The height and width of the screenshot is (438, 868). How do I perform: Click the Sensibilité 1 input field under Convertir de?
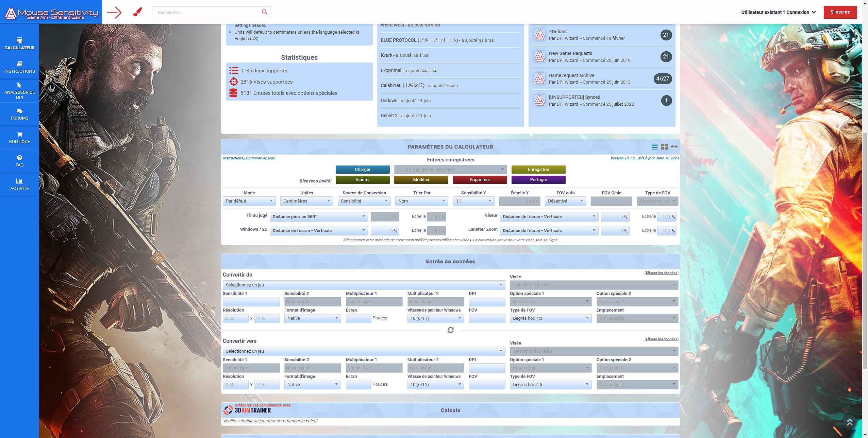point(251,301)
